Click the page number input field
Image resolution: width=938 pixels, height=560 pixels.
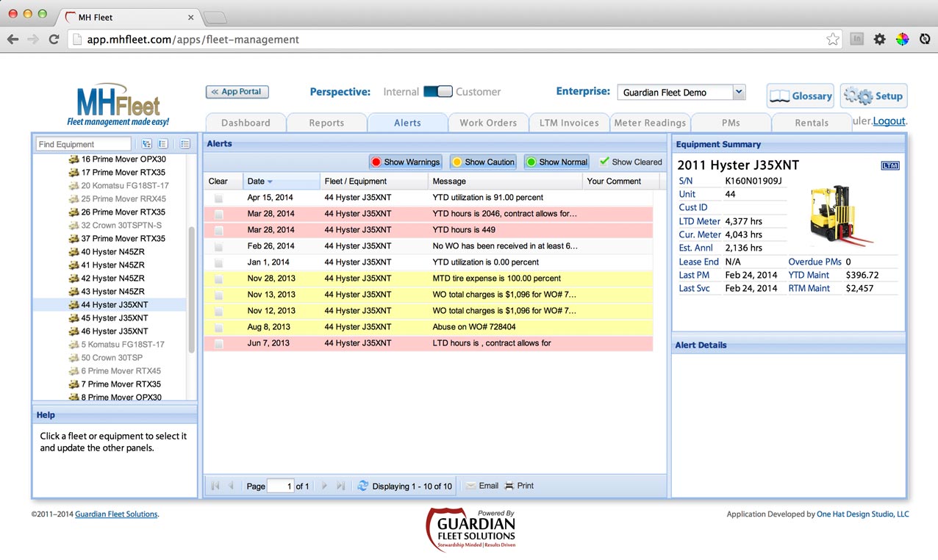pyautogui.click(x=280, y=486)
